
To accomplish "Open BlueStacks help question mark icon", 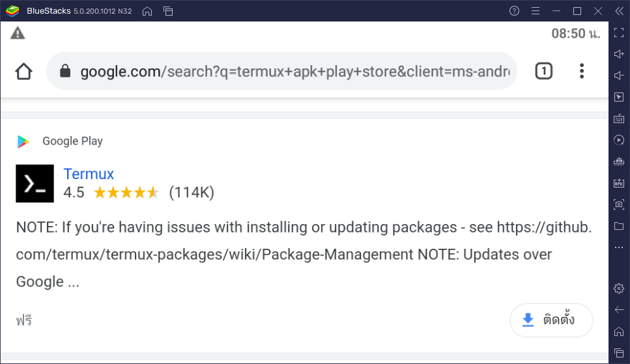I will [514, 11].
